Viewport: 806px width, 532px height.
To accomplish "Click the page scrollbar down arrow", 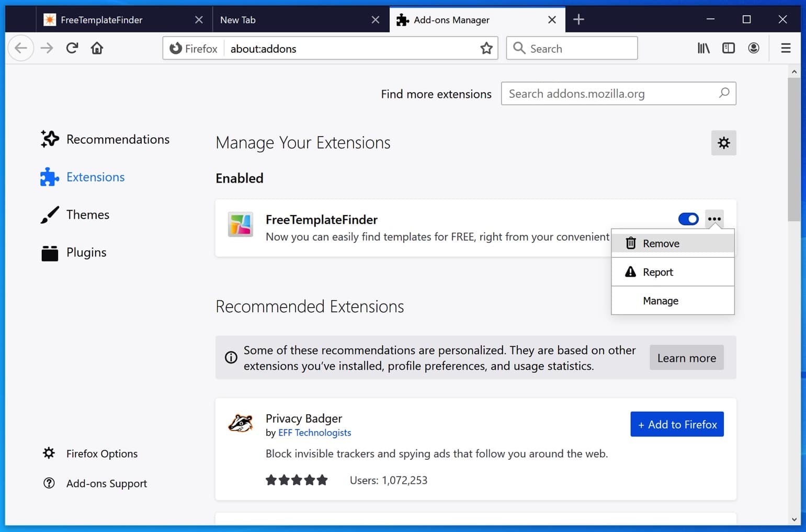I will pyautogui.click(x=794, y=519).
